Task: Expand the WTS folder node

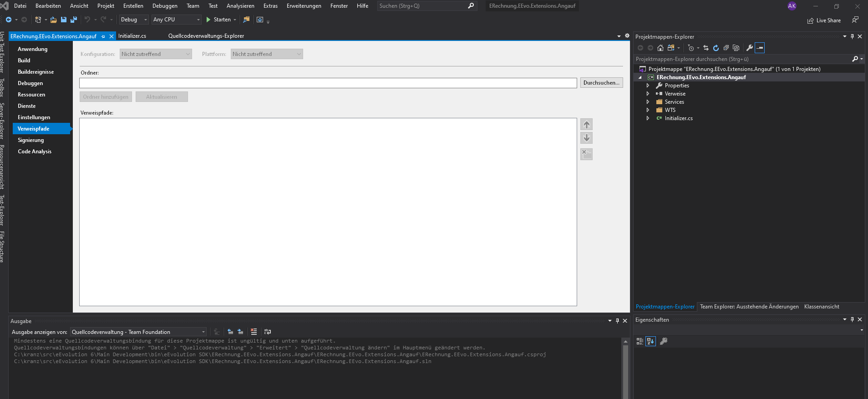Action: tap(648, 110)
